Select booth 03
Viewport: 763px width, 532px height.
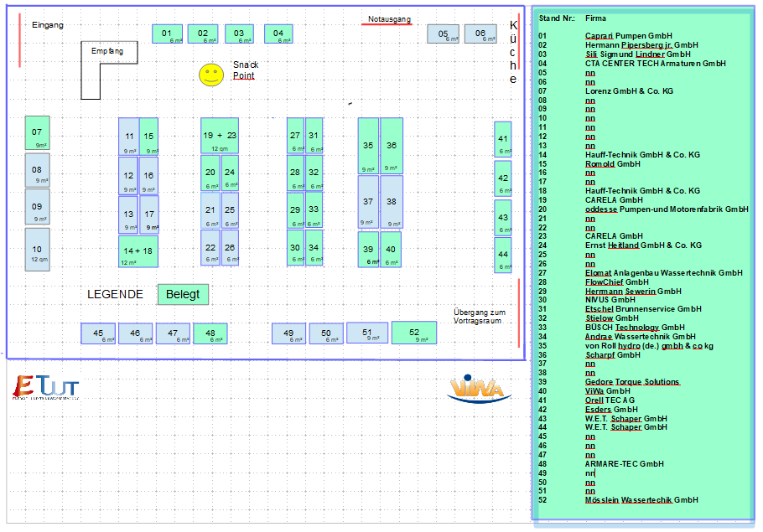point(239,34)
